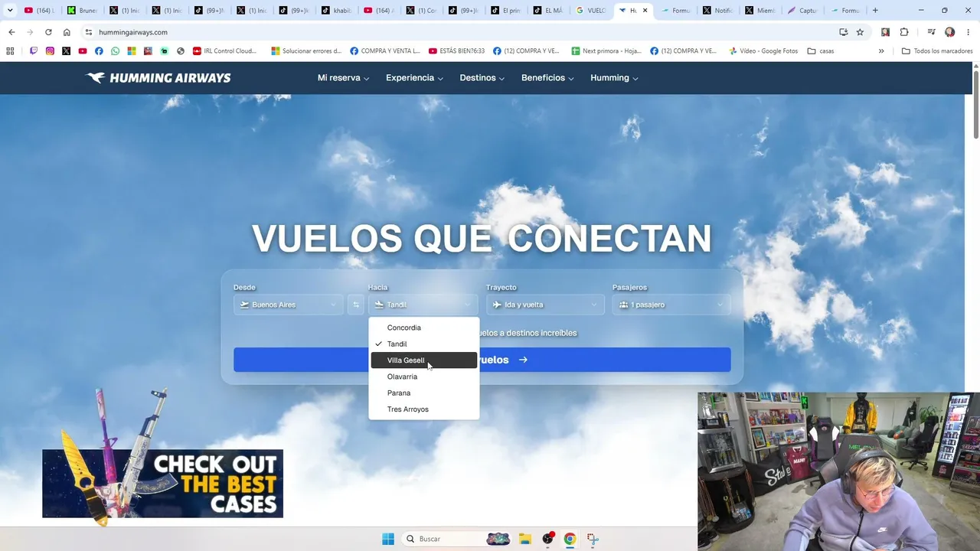The width and height of the screenshot is (980, 551).
Task: Expand the Humming menu
Action: click(614, 78)
